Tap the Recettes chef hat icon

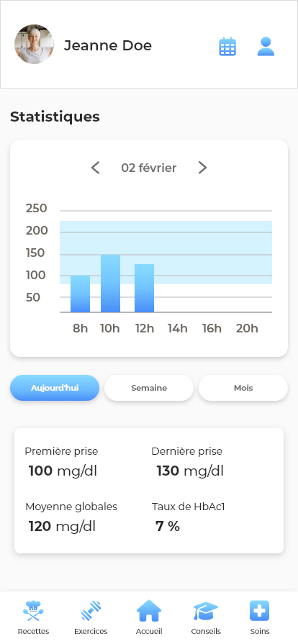click(33, 611)
